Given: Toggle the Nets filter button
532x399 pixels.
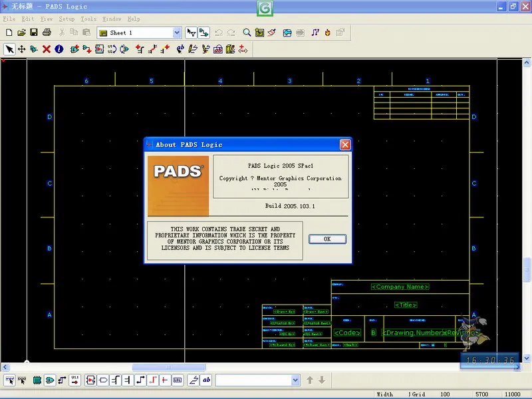Looking at the screenshot, I should point(62,380).
